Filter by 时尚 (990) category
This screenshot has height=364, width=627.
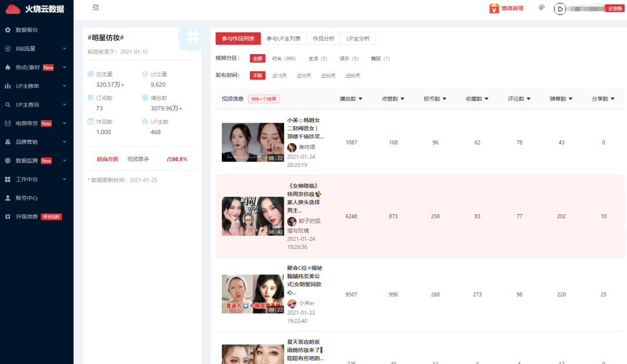[x=284, y=59]
